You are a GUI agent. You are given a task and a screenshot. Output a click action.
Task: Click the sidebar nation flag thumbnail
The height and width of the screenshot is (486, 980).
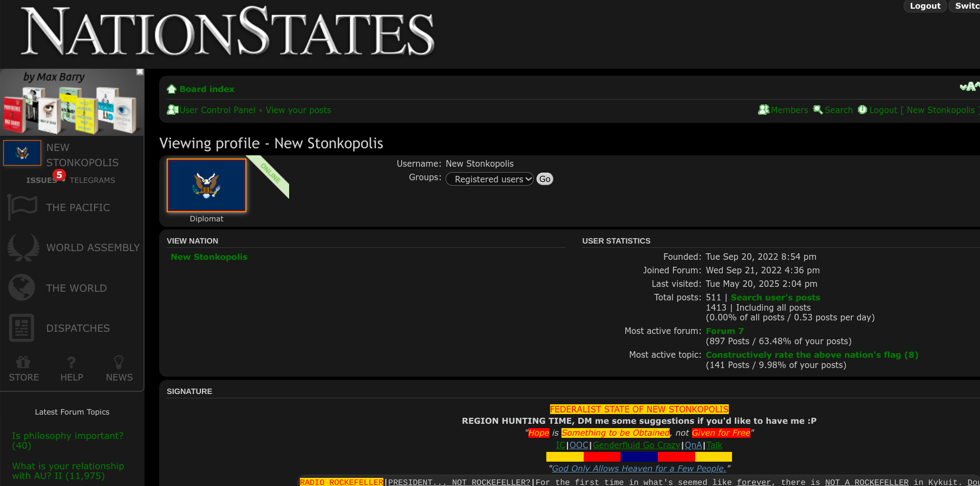[22, 153]
